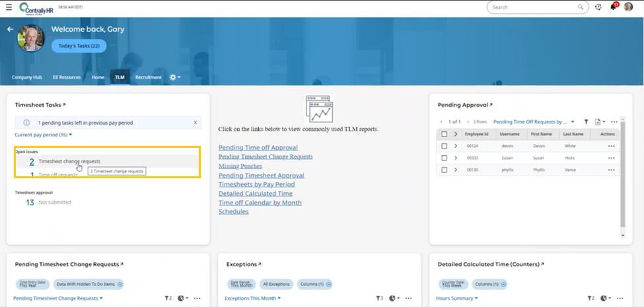The width and height of the screenshot is (644, 307).
Task: Click the info icon in pending tasks notice
Action: (x=26, y=122)
